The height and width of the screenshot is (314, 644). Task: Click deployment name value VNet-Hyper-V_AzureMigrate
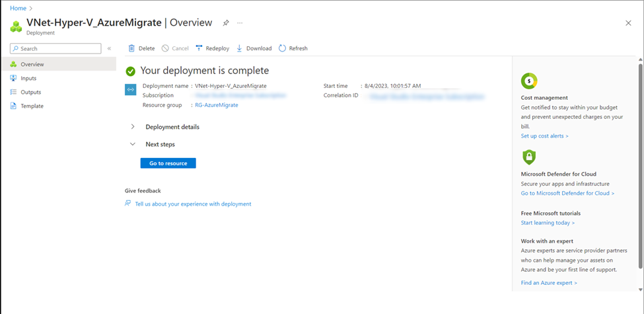[231, 86]
